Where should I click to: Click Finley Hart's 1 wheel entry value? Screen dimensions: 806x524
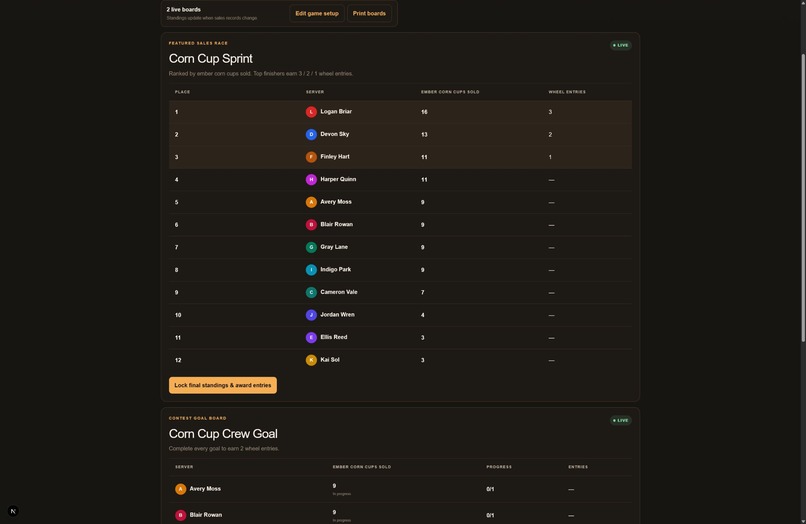tap(550, 157)
